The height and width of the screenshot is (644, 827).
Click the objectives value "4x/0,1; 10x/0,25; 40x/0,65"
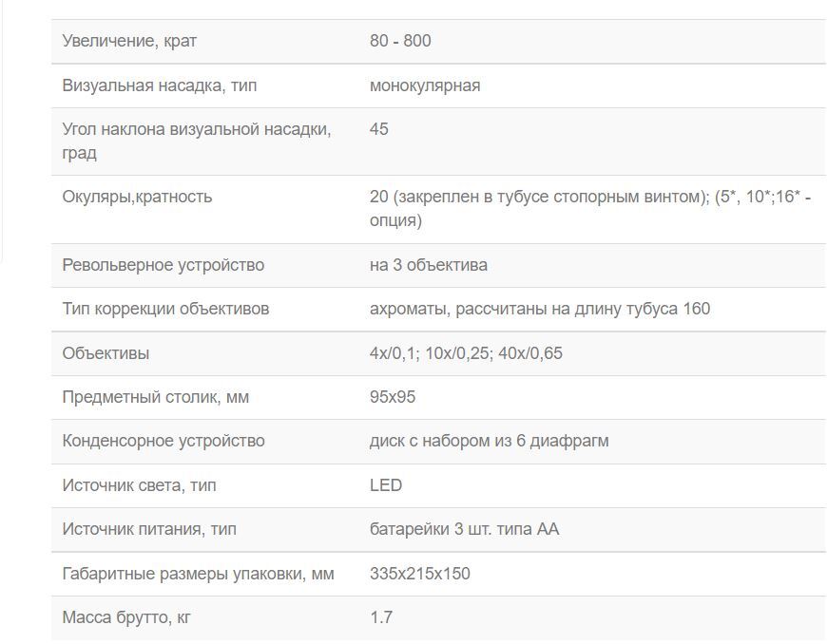click(466, 353)
